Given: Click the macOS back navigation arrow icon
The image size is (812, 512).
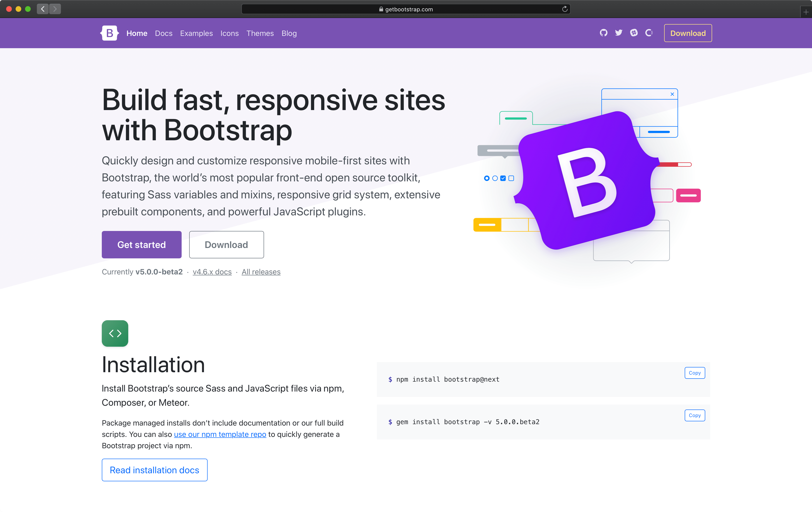Looking at the screenshot, I should click(x=43, y=9).
